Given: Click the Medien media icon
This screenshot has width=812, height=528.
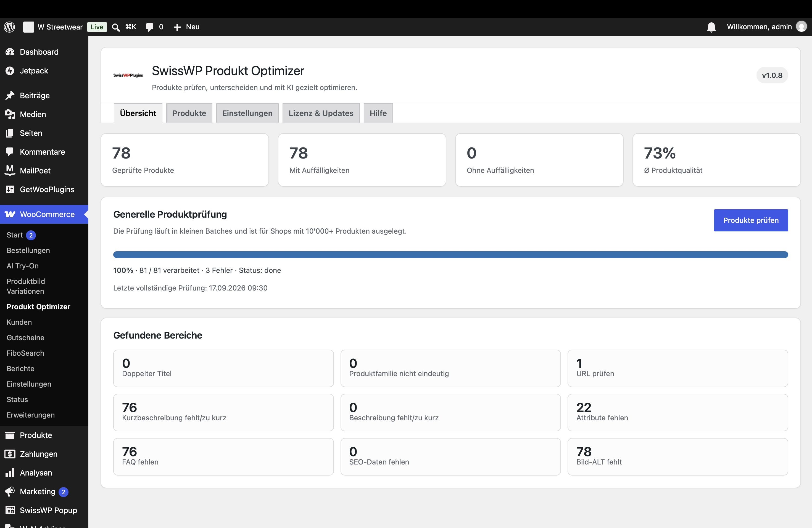Looking at the screenshot, I should tap(10, 114).
